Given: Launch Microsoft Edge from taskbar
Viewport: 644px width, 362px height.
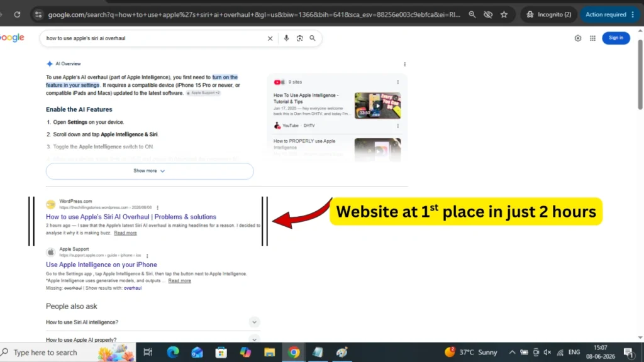Looking at the screenshot, I should pos(173,352).
